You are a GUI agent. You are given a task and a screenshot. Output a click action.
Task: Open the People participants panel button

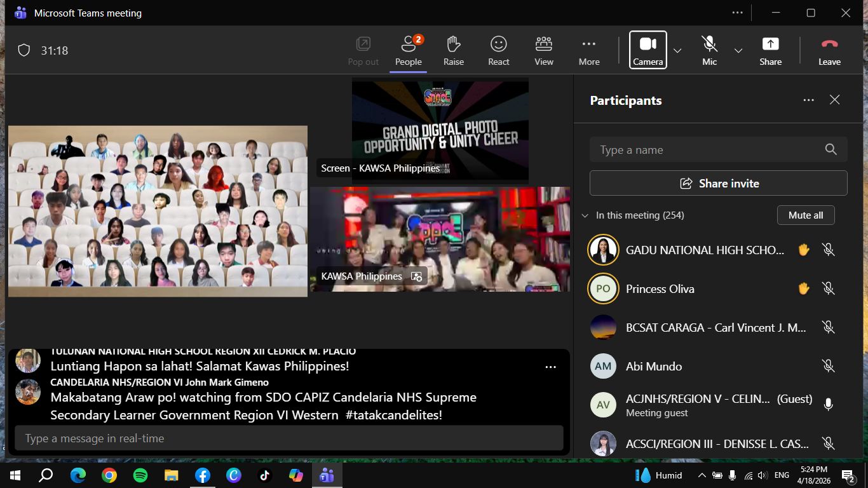click(408, 50)
